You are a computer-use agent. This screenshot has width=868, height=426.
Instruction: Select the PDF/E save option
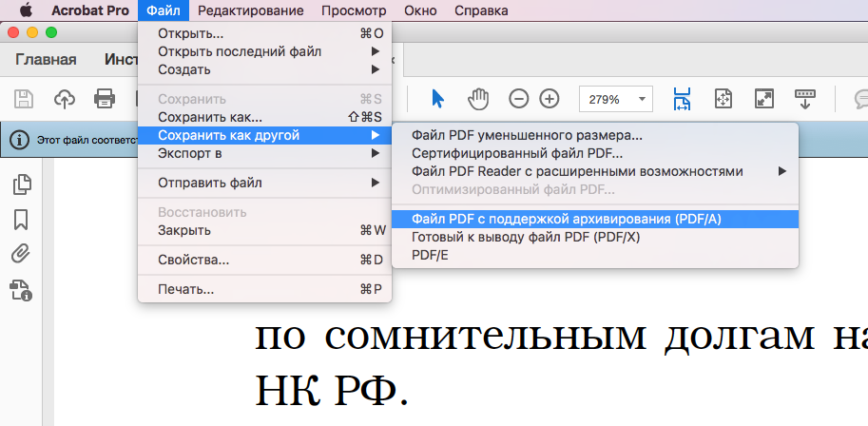595,256
